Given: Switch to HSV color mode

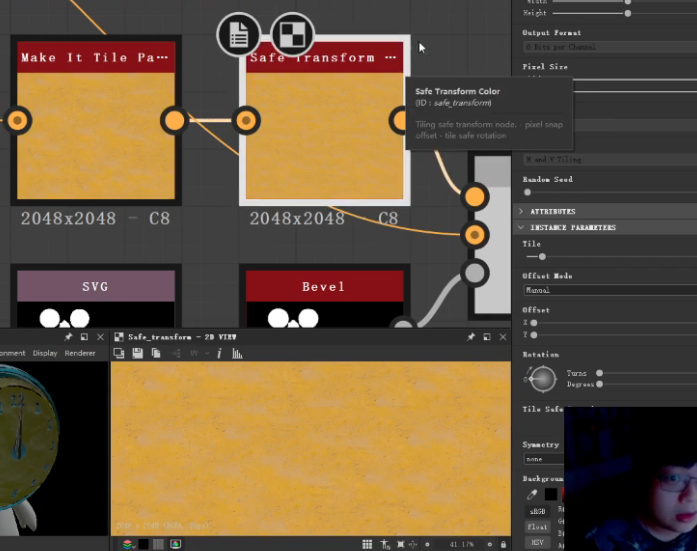Looking at the screenshot, I should point(537,542).
